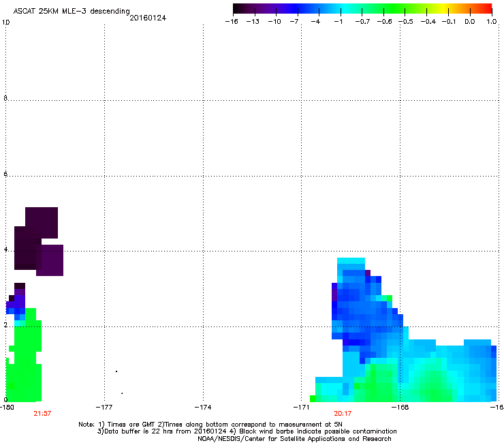Click the latitude label 4 on the left axis

(5, 249)
